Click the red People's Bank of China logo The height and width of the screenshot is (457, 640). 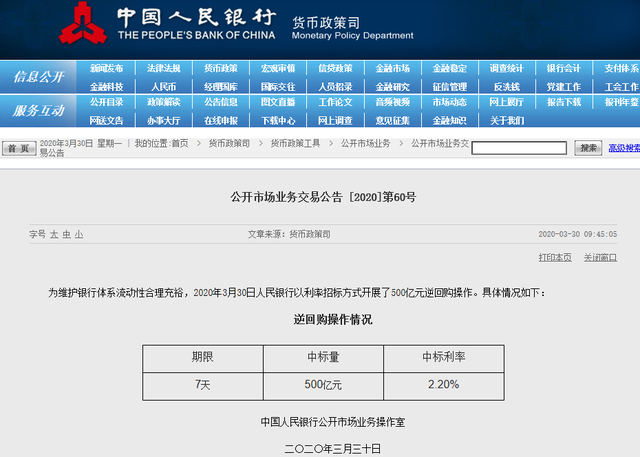83,23
